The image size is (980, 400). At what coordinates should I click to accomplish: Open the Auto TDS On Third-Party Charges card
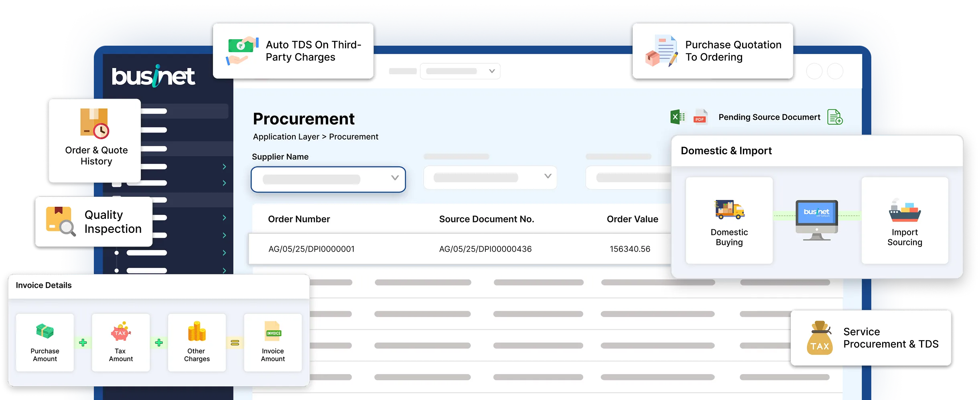(x=293, y=51)
